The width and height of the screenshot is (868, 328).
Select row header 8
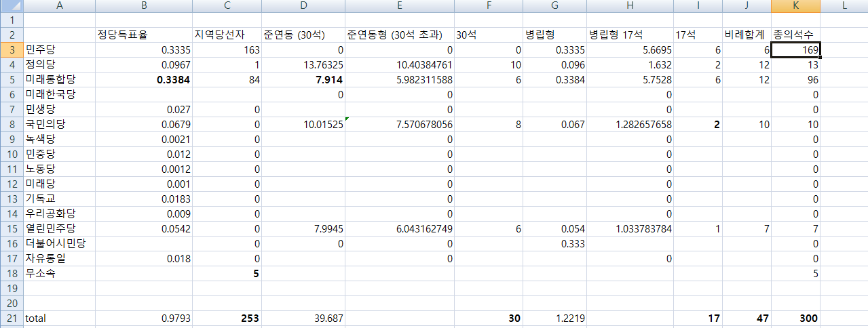[11, 125]
